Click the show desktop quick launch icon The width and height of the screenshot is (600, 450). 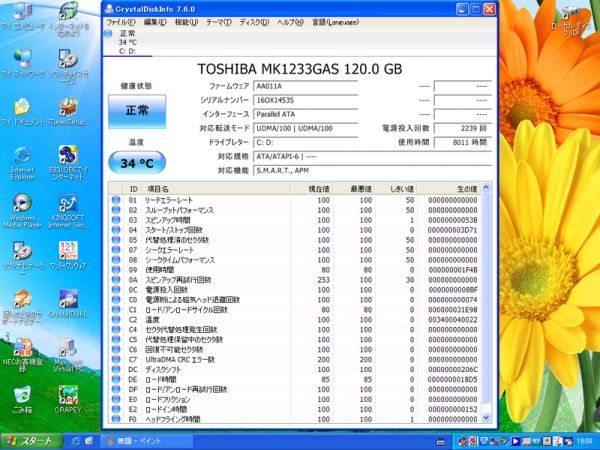[88, 441]
